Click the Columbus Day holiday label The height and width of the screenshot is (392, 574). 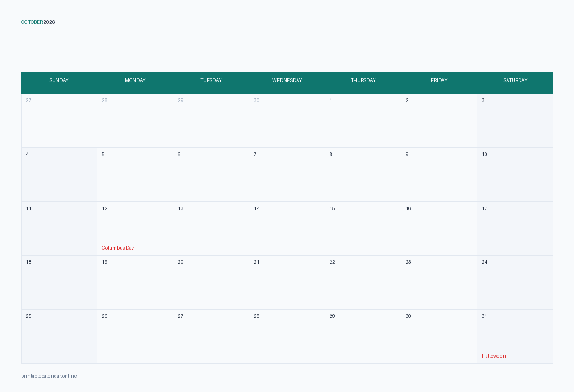[118, 248]
